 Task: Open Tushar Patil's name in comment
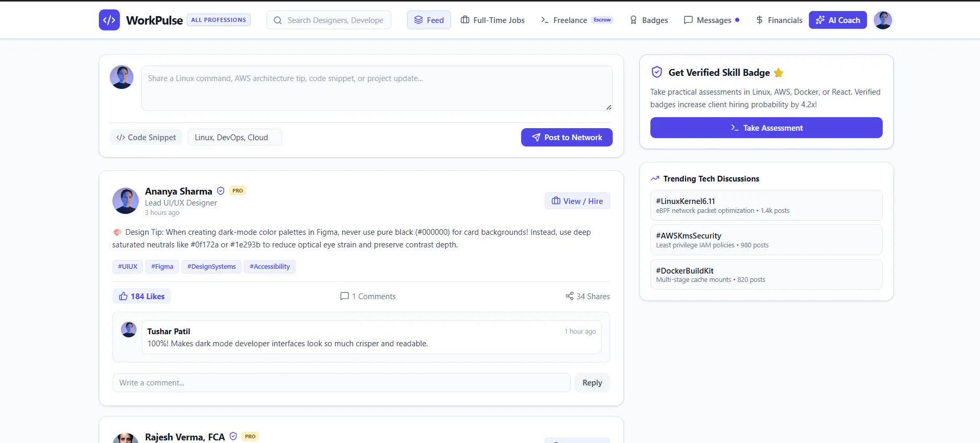(168, 331)
